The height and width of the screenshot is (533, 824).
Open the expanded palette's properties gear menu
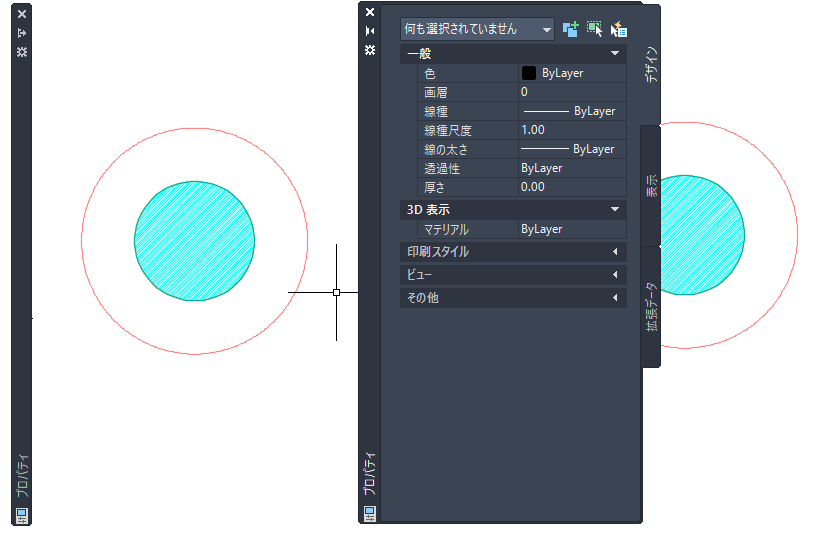tap(370, 50)
